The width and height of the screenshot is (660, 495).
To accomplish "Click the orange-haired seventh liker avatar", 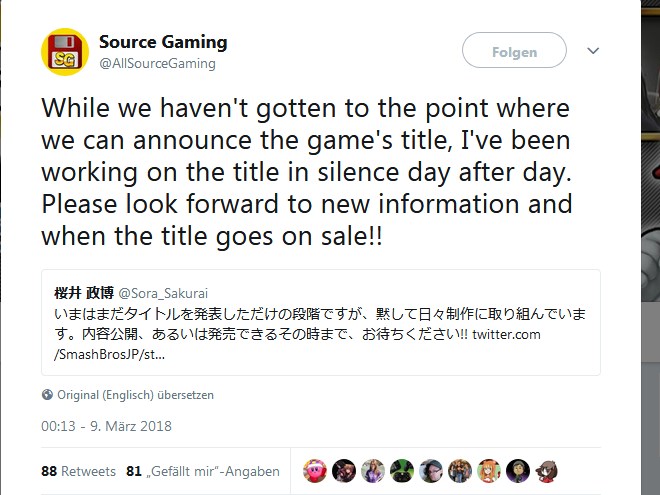I will tap(489, 471).
